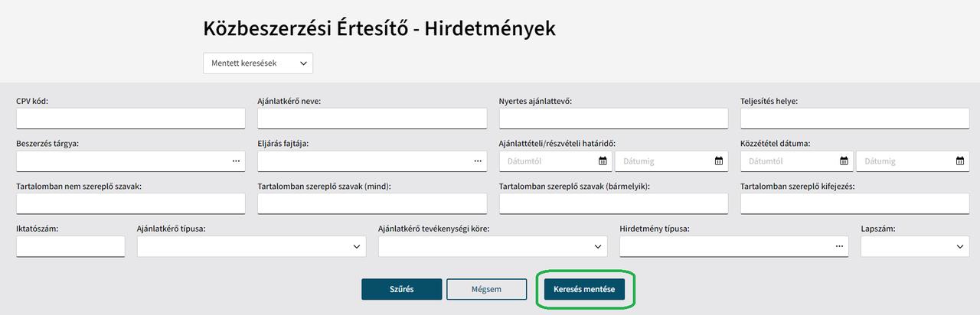Click into the Teljesítés helye field
Viewport: 980px width, 315px height.
pyautogui.click(x=854, y=119)
